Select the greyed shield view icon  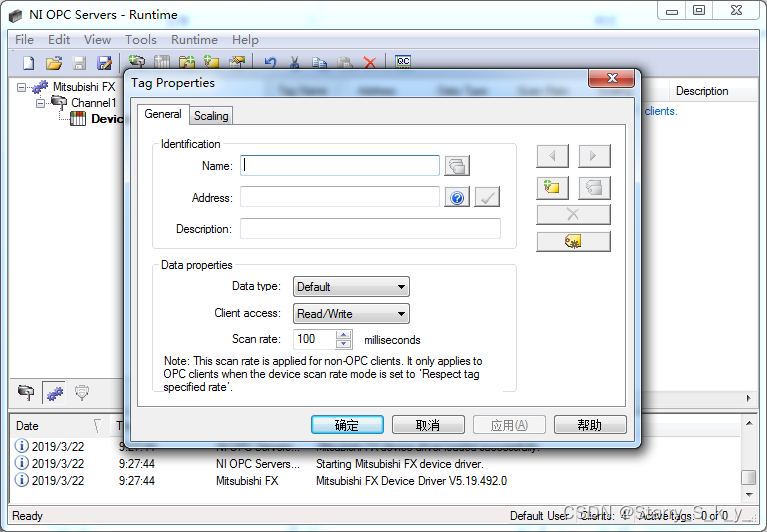(x=82, y=392)
